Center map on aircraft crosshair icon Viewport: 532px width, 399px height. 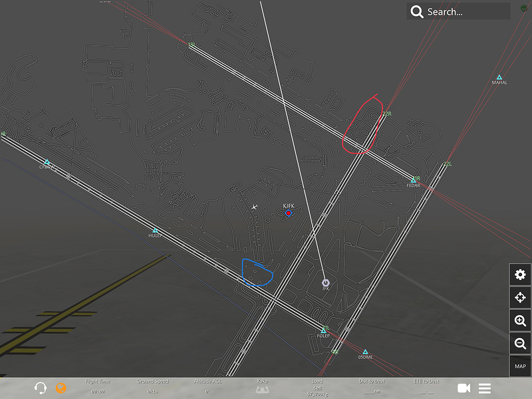point(520,297)
